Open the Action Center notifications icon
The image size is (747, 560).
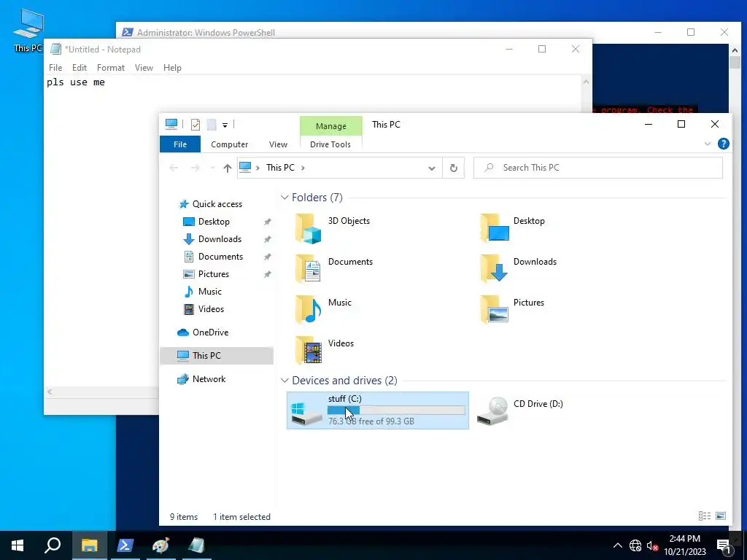click(724, 545)
